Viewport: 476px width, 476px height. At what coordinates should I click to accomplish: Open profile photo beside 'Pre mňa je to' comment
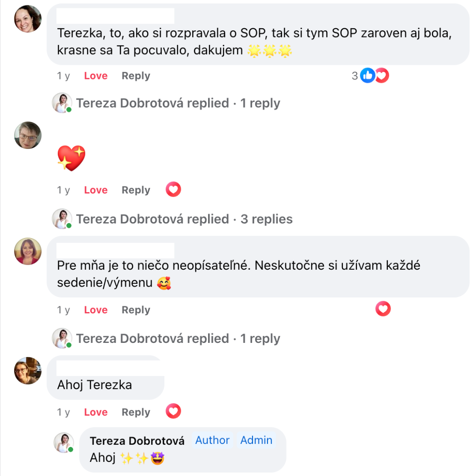point(28,251)
